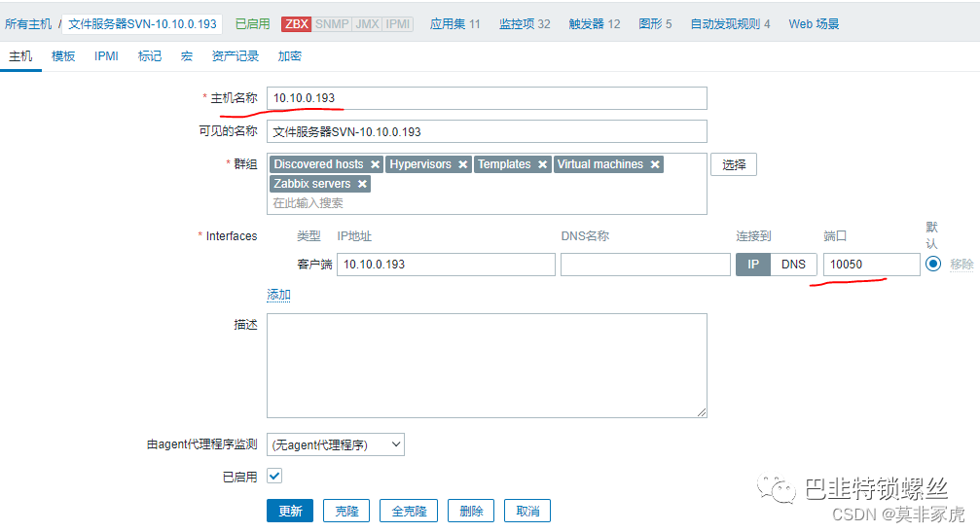Click the 克隆 clone button
Image resolution: width=980 pixels, height=532 pixels.
[x=346, y=511]
